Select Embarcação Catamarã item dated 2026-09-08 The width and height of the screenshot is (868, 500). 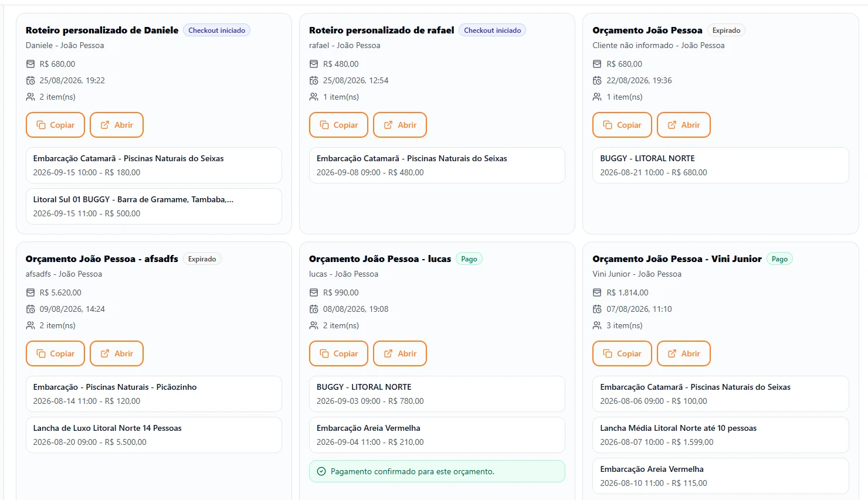(x=437, y=165)
